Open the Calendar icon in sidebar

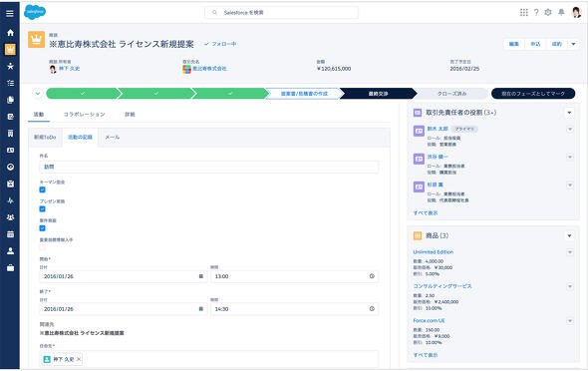point(10,234)
